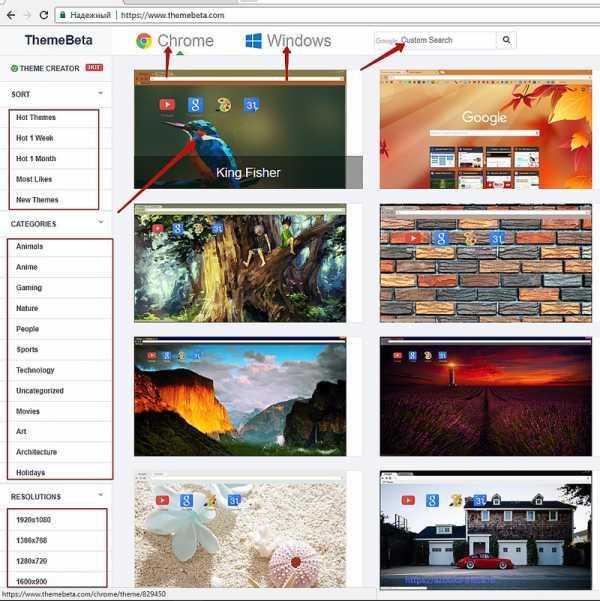
Task: Open the Architecture category
Action: [36, 452]
